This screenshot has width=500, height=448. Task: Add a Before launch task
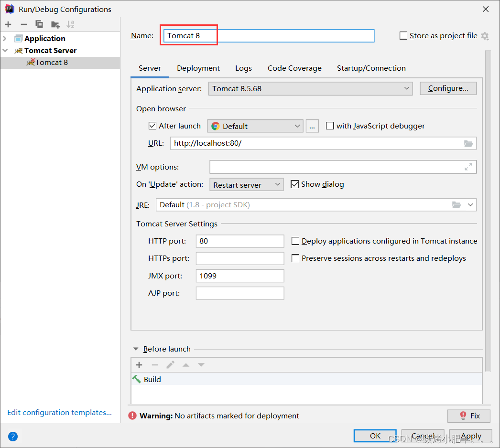coord(139,365)
